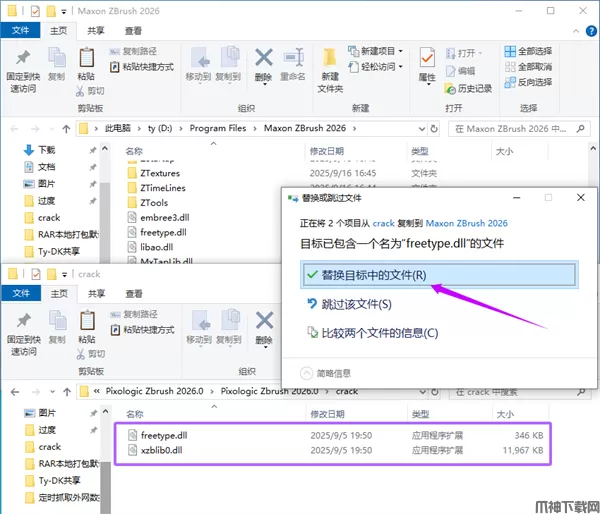Click Up arrow in Maxon ZBrush navigation bar
Viewport: 600px width, 514px height.
[66, 129]
